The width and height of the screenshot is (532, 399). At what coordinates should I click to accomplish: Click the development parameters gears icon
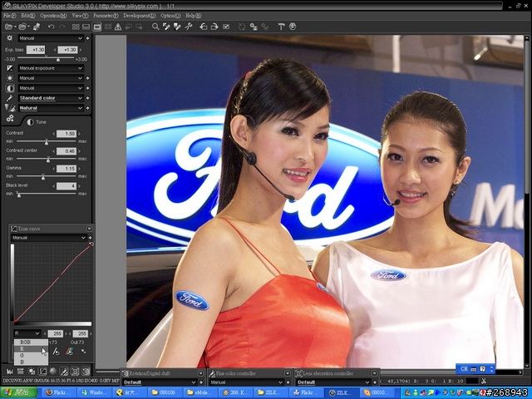pos(10,118)
